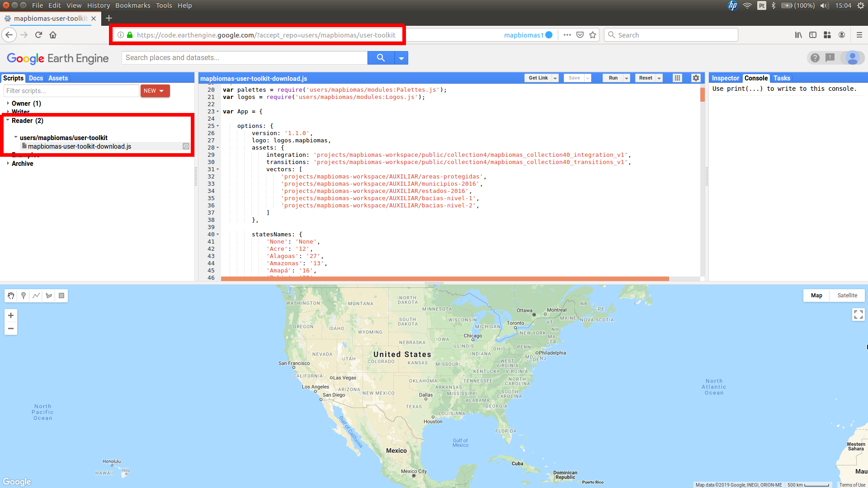Select the draw line tool
The width and height of the screenshot is (868, 488).
tap(36, 296)
